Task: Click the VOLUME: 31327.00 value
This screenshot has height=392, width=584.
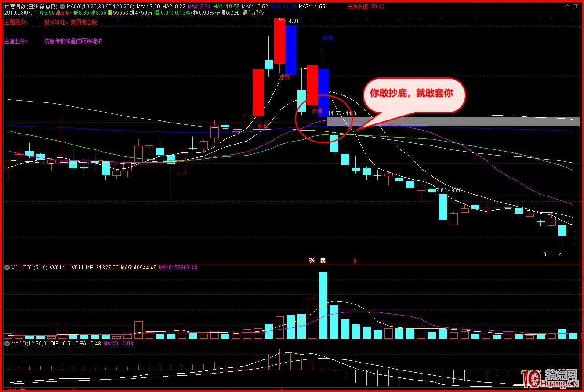Action: click(95, 267)
